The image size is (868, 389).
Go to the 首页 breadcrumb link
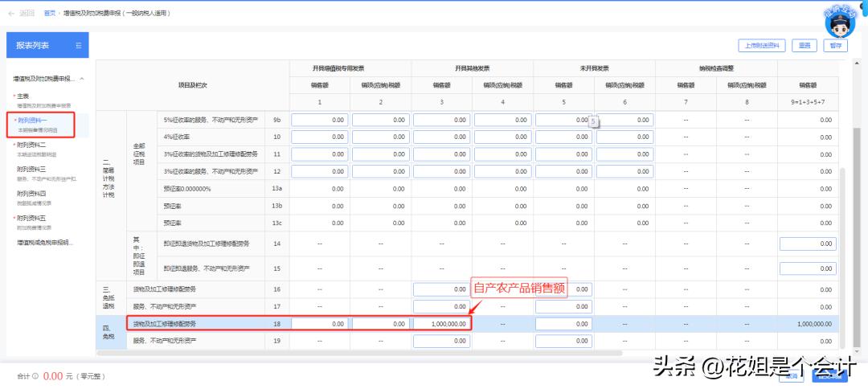(50, 13)
